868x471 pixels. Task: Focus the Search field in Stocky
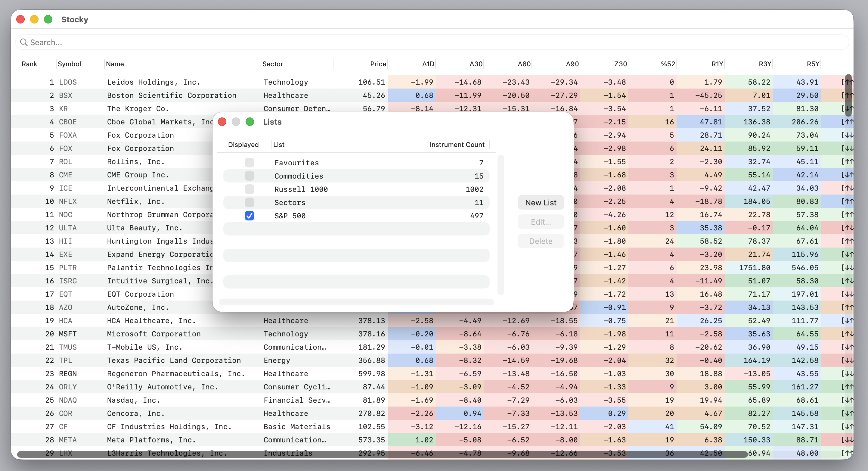pyautogui.click(x=432, y=42)
